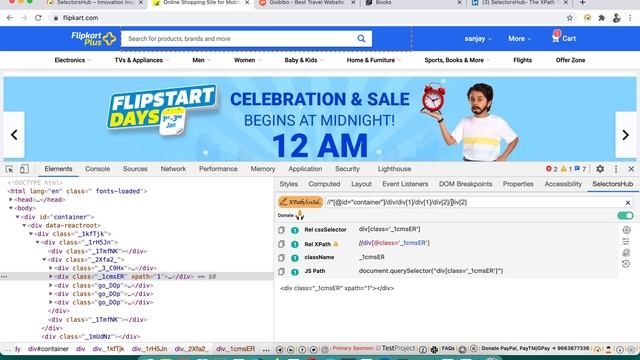Open the Flights link
The width and height of the screenshot is (640, 360).
point(522,60)
